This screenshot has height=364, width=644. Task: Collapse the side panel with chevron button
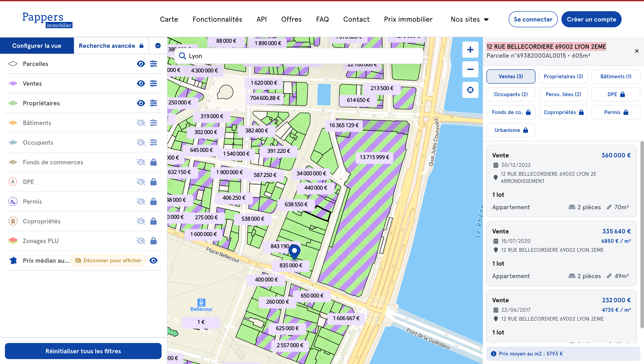pyautogui.click(x=158, y=46)
